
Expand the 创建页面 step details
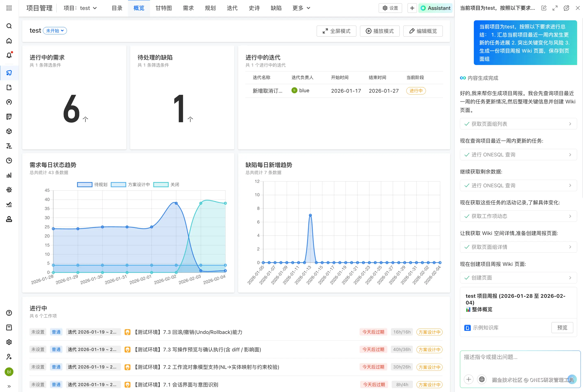click(x=518, y=278)
